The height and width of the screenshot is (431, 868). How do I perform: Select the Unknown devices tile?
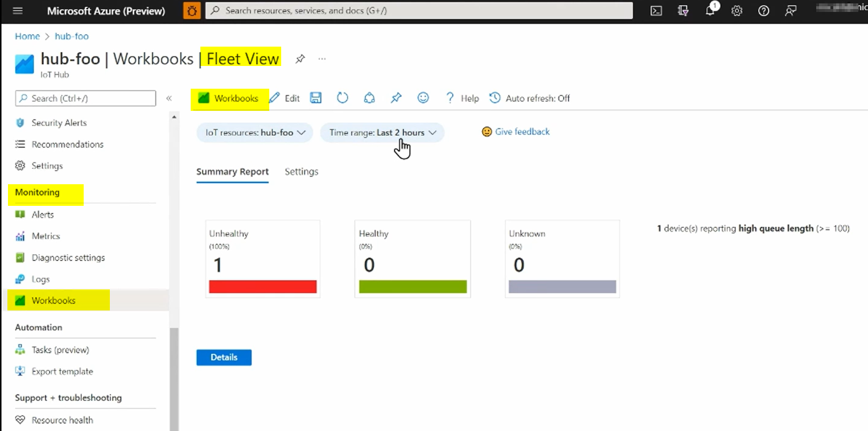562,259
